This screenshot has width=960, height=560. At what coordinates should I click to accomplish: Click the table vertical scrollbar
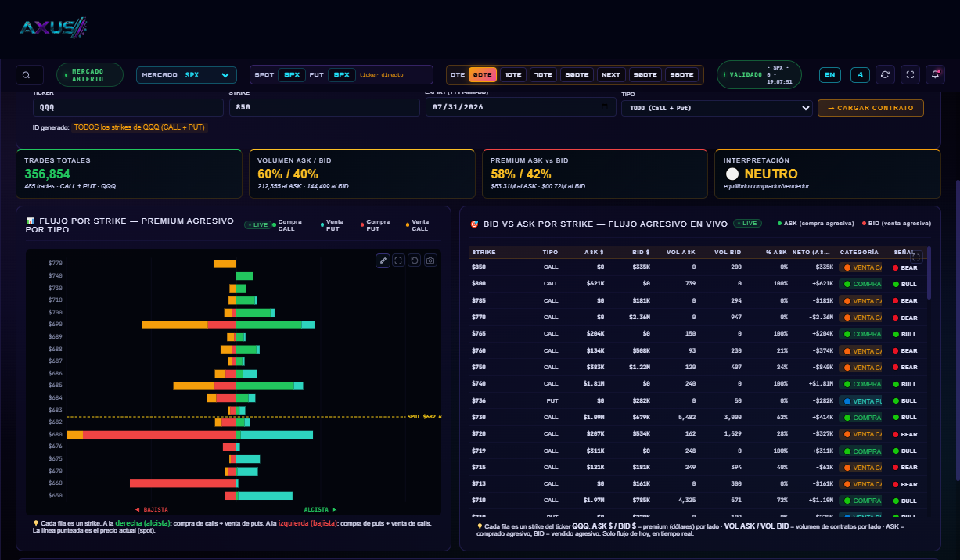[929, 274]
